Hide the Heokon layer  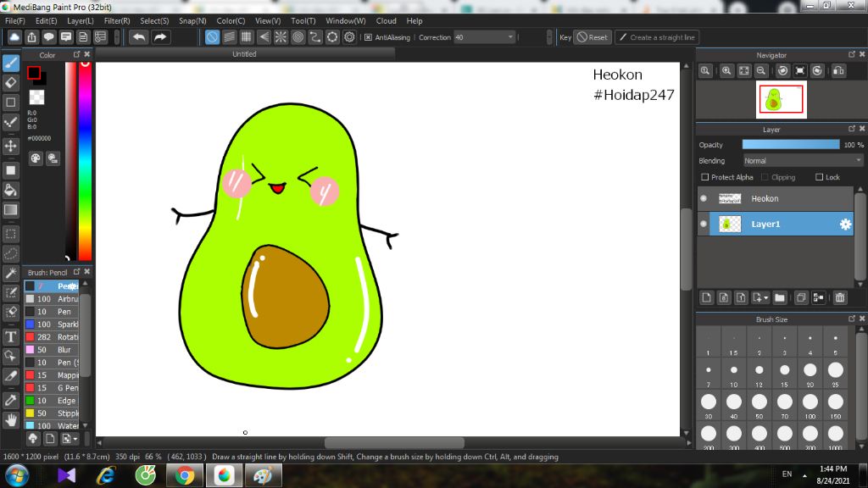pos(704,198)
